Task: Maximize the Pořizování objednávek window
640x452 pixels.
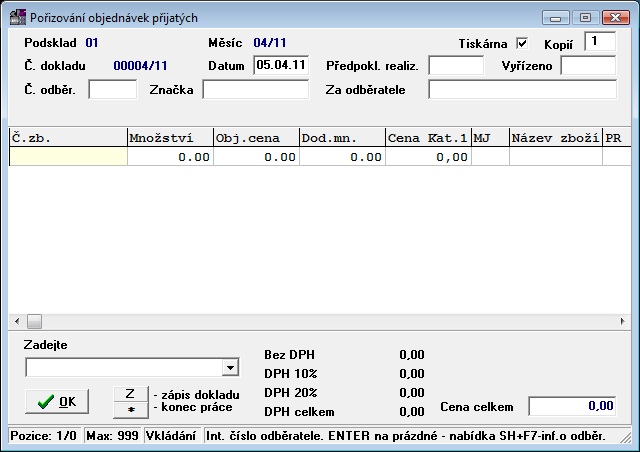Action: tap(585, 17)
